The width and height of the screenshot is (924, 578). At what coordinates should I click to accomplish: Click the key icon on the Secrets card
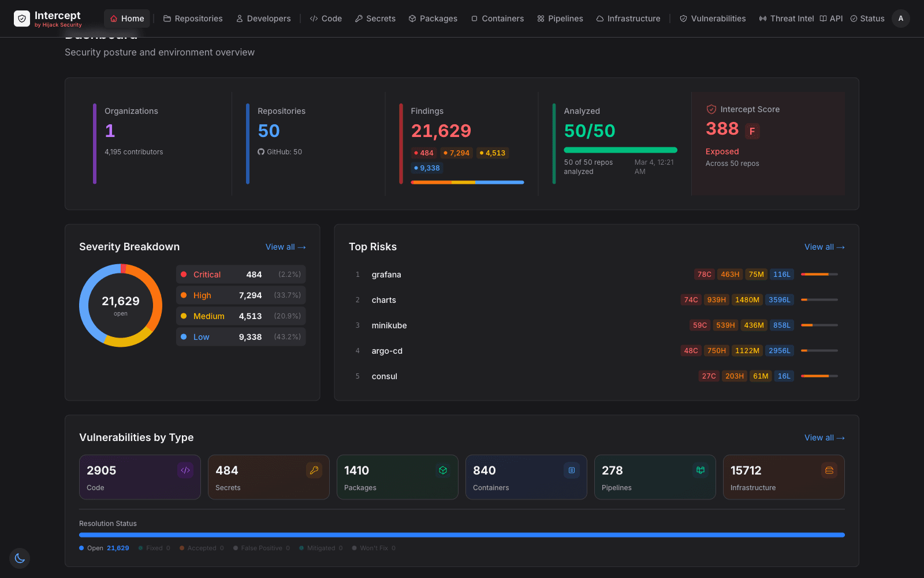tap(314, 470)
